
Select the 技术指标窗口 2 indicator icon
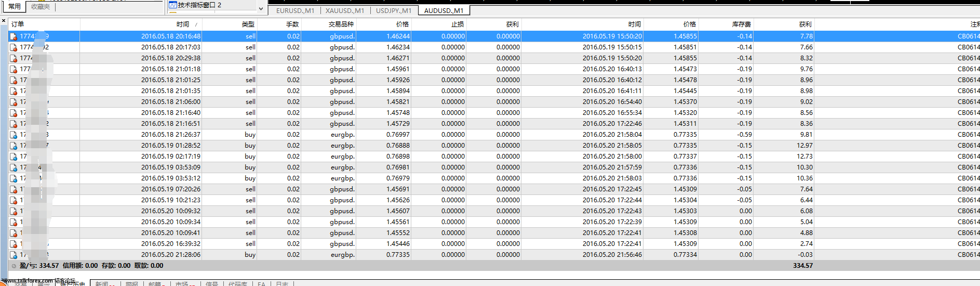[173, 5]
